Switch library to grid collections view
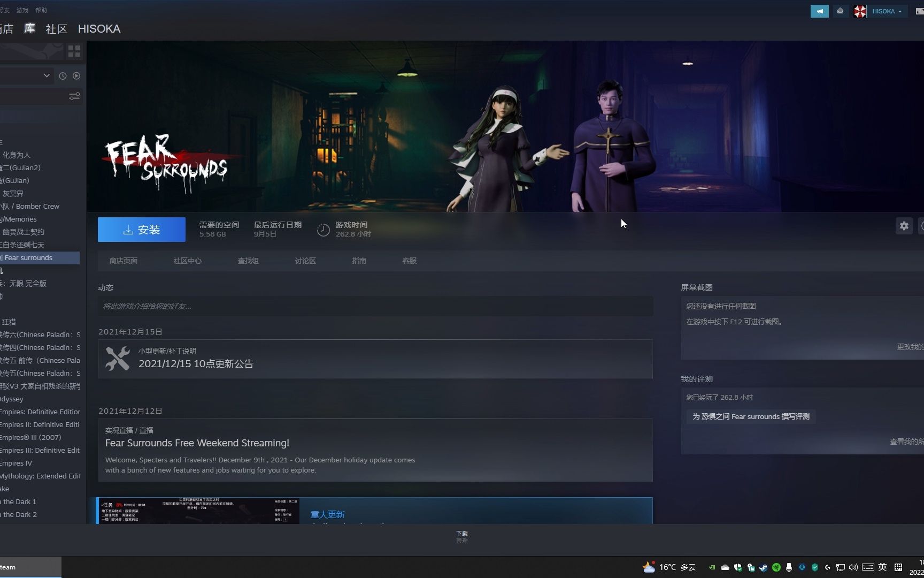 74,51
